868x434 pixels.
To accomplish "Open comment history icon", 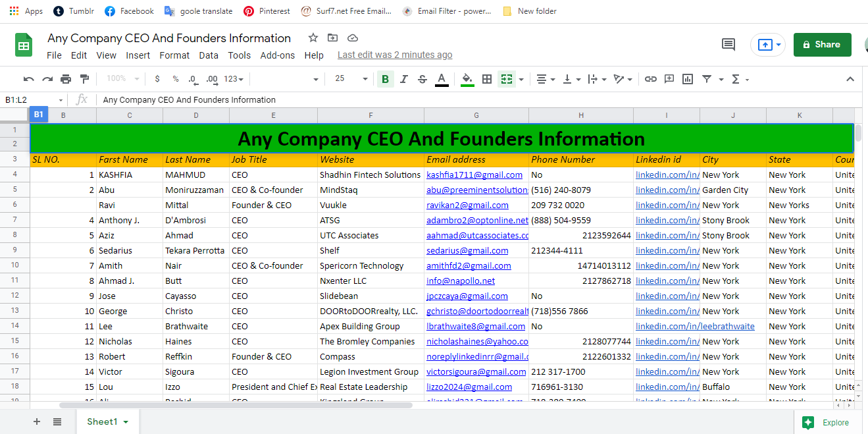I will (728, 45).
